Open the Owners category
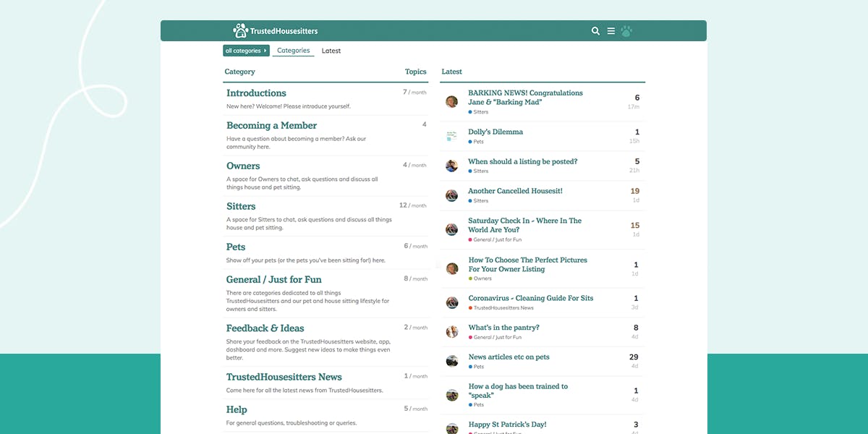Viewport: 868px width, 434px height. (x=243, y=166)
